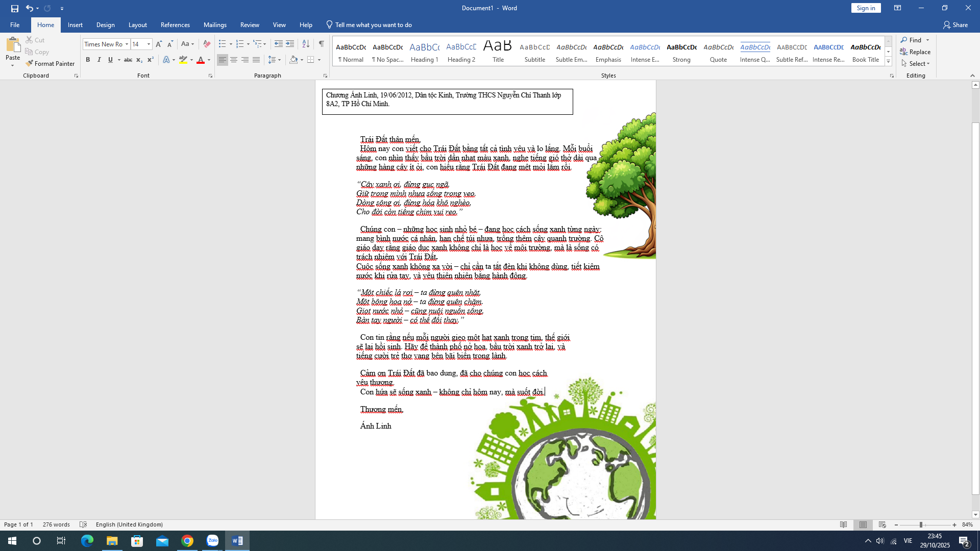Switch to the Review tab
Screen dimensions: 980x551
250,24
